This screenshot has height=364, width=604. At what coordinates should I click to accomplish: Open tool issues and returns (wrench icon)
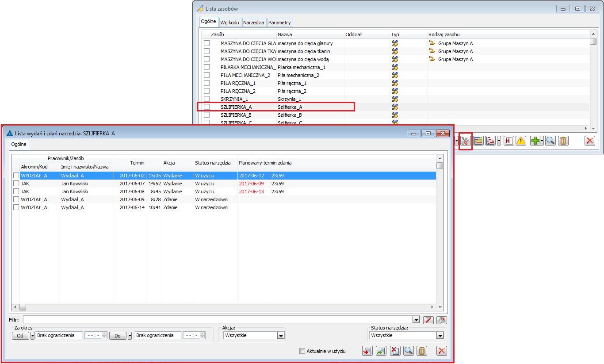tap(466, 141)
